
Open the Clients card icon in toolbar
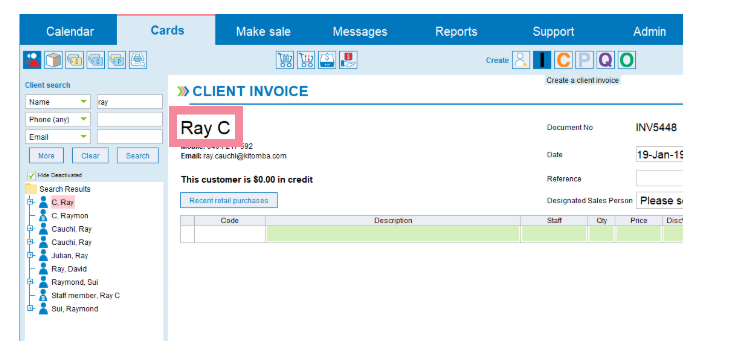pyautogui.click(x=32, y=60)
